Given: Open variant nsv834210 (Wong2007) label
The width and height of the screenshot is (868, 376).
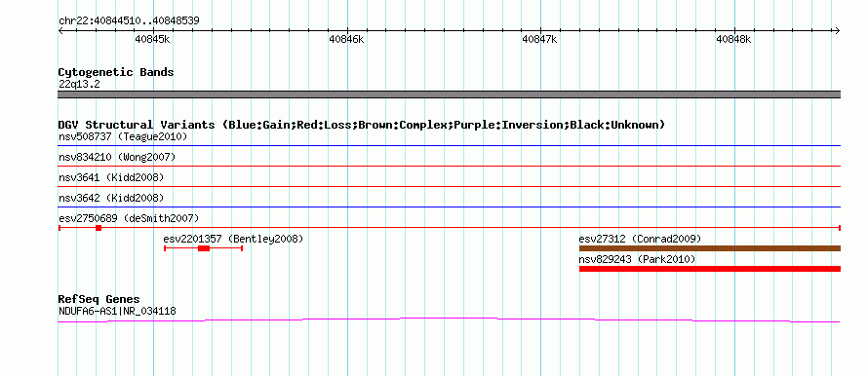Looking at the screenshot, I should coord(117,157).
